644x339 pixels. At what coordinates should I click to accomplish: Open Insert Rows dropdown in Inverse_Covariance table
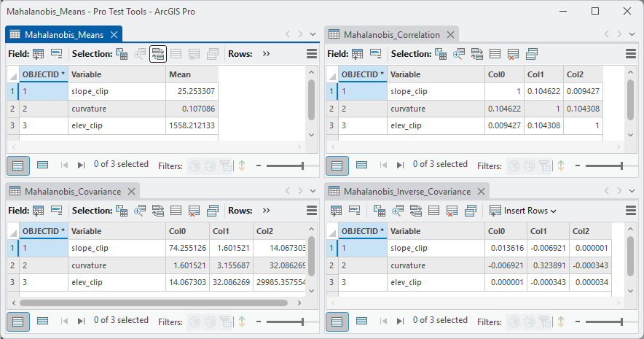523,211
